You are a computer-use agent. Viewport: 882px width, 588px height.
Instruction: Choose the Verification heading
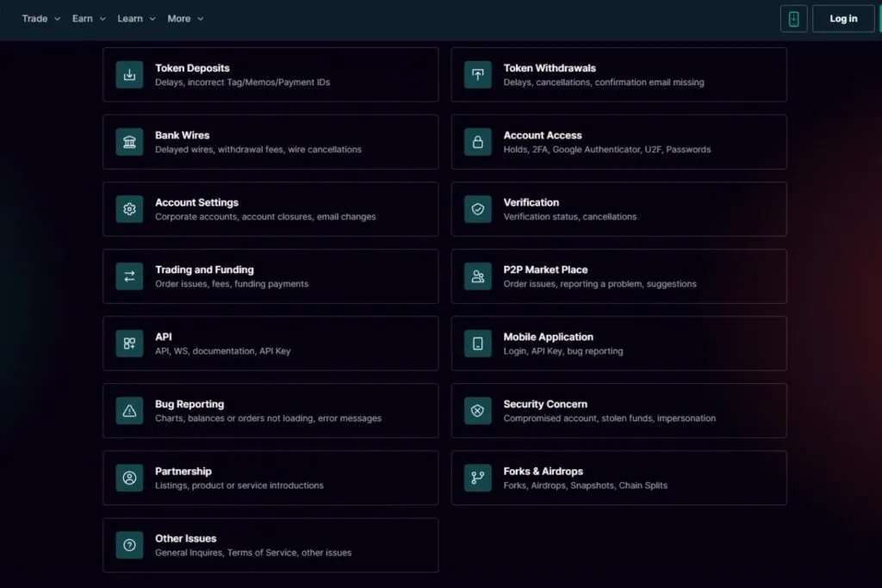(531, 202)
